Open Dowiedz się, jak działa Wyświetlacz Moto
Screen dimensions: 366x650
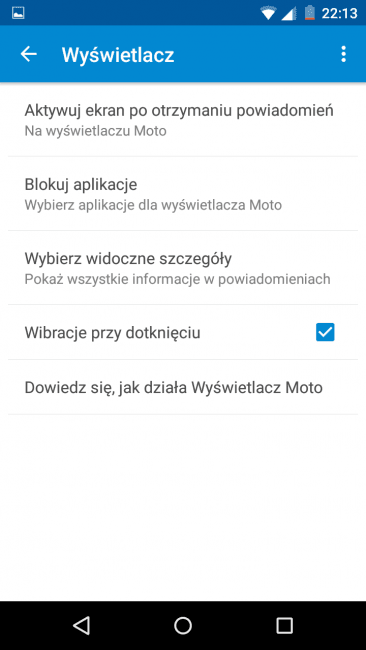tap(183, 387)
